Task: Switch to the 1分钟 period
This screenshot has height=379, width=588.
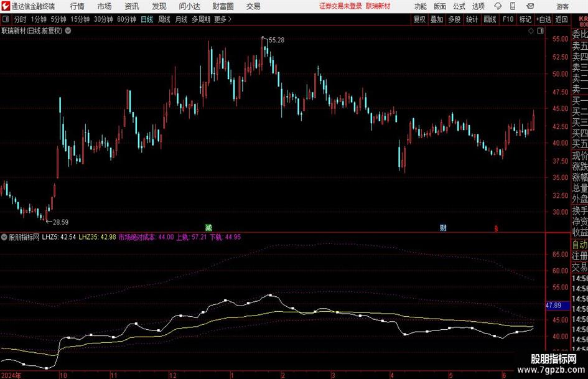Action: [39, 19]
